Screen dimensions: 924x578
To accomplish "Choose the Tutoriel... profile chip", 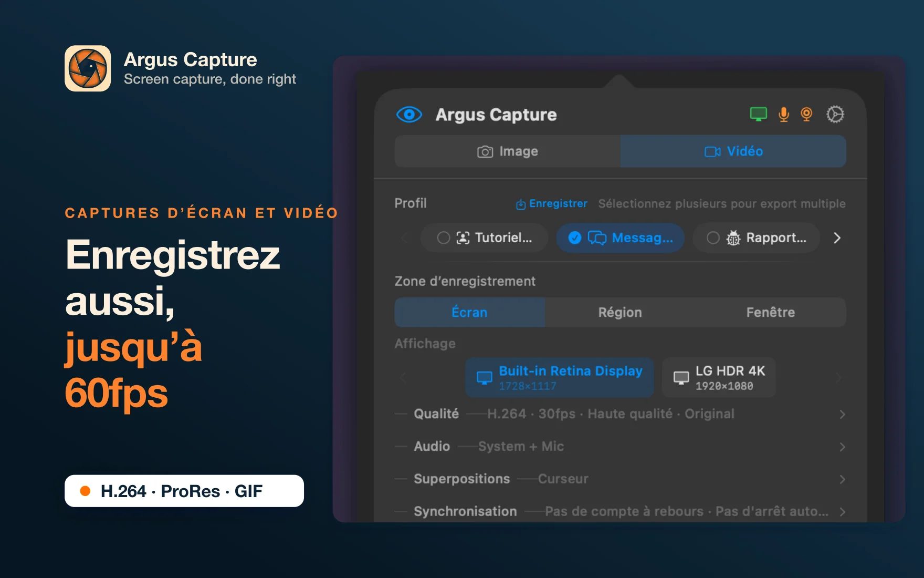I will point(484,238).
